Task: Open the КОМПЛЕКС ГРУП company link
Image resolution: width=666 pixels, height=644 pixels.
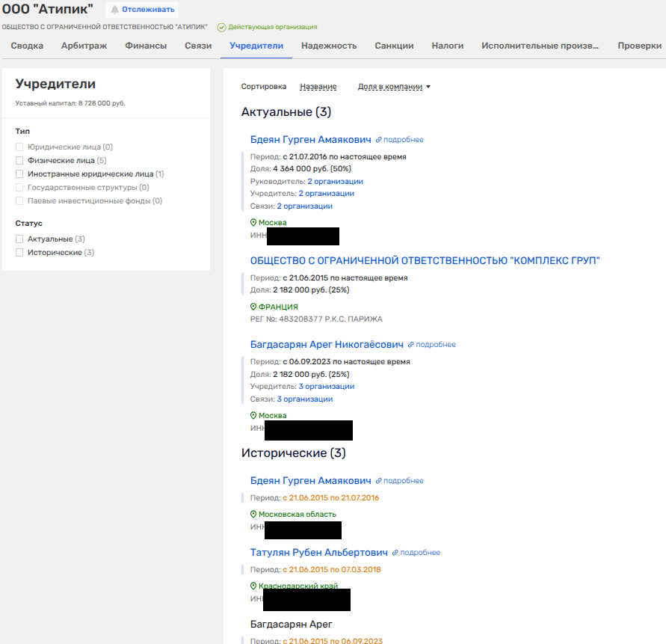Action: tap(425, 260)
